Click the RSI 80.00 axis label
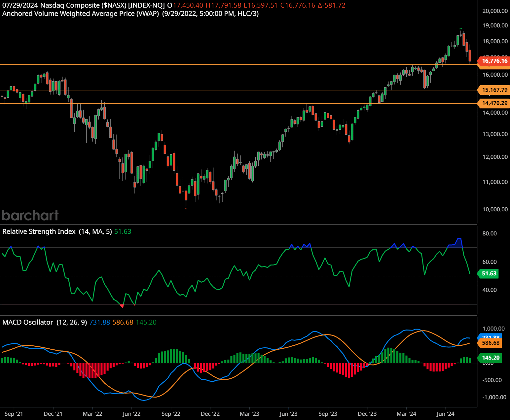This screenshot has width=510, height=420. (489, 233)
